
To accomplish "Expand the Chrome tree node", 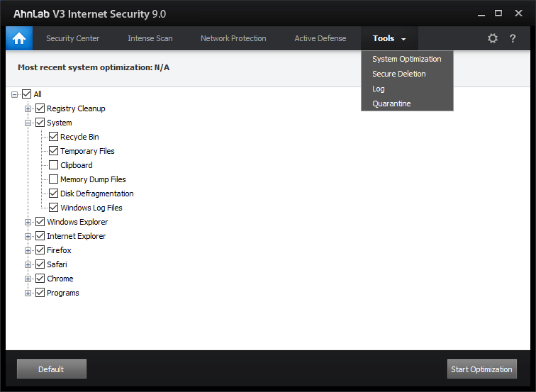I will pyautogui.click(x=28, y=279).
